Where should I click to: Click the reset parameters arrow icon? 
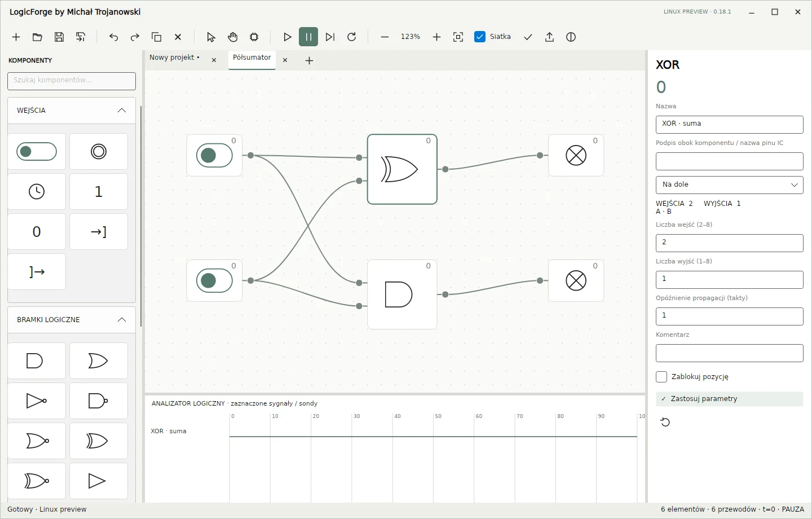pos(665,423)
